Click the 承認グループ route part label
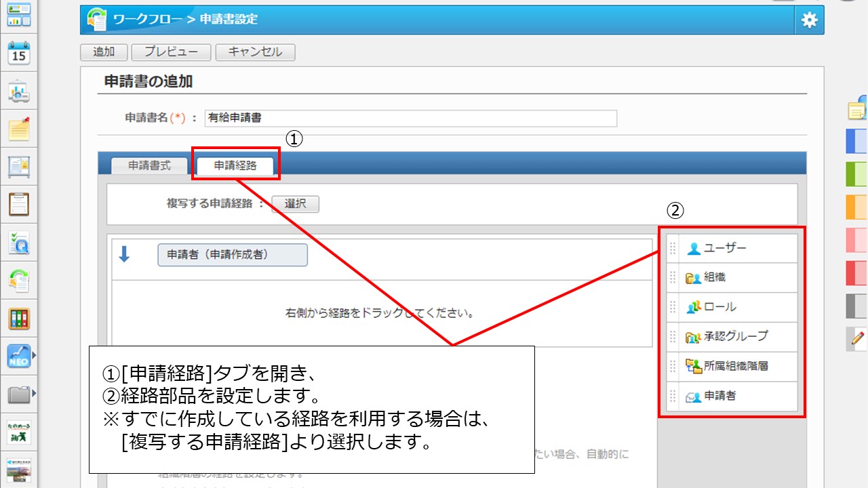 (x=736, y=337)
